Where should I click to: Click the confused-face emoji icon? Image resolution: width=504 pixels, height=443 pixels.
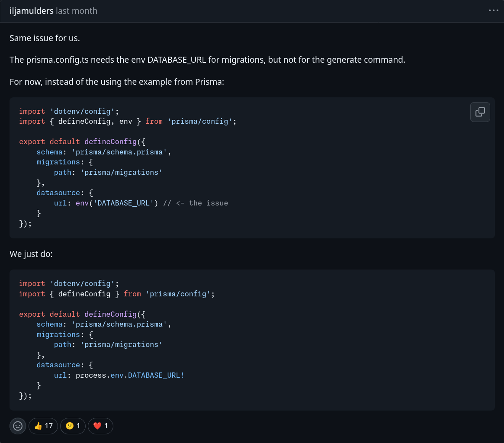[69, 426]
